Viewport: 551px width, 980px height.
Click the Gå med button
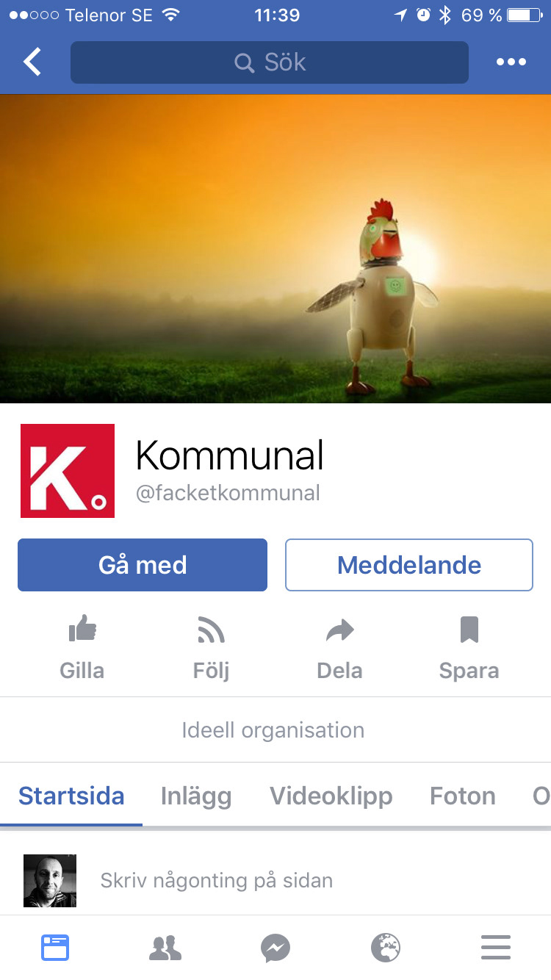[143, 565]
